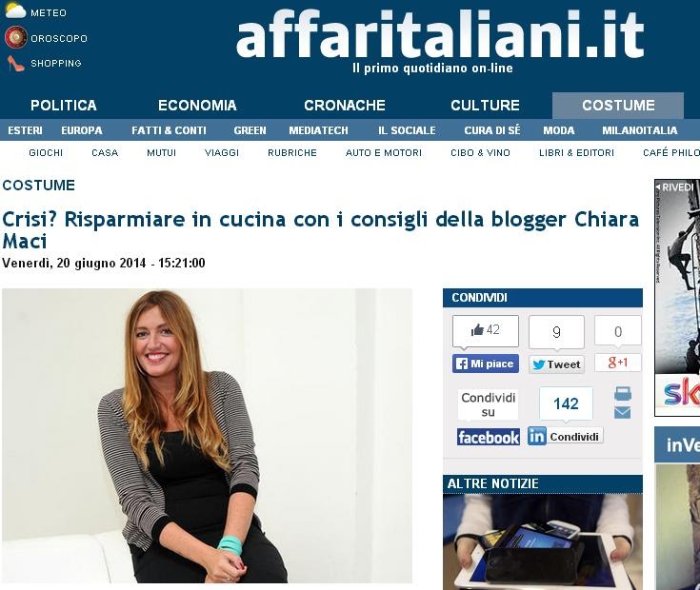Click the Shopping high-heel shoe icon
The height and width of the screenshot is (590, 700).
pos(15,64)
